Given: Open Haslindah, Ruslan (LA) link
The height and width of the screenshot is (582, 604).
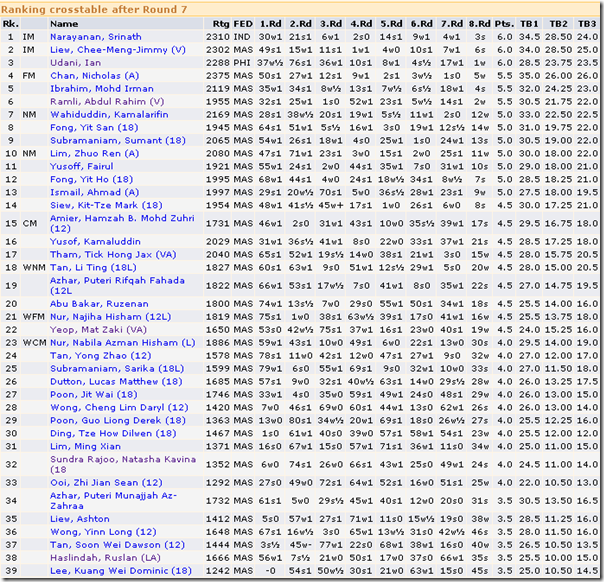Looking at the screenshot, I should (105, 558).
